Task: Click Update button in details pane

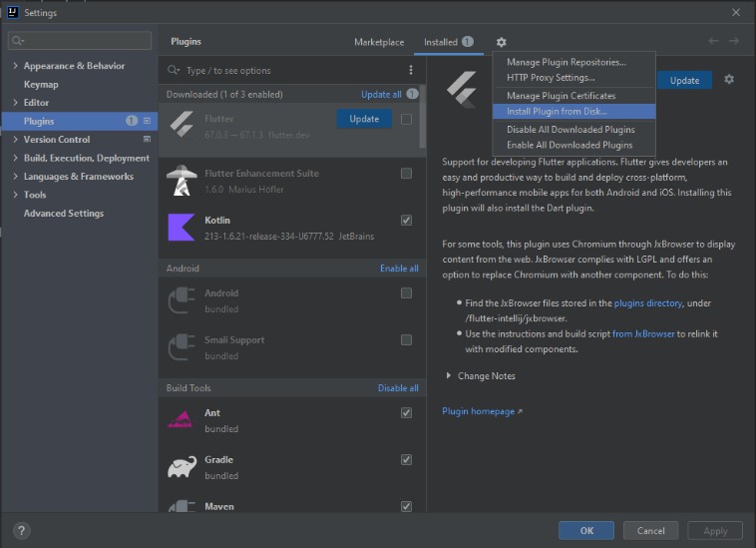Action: (684, 80)
